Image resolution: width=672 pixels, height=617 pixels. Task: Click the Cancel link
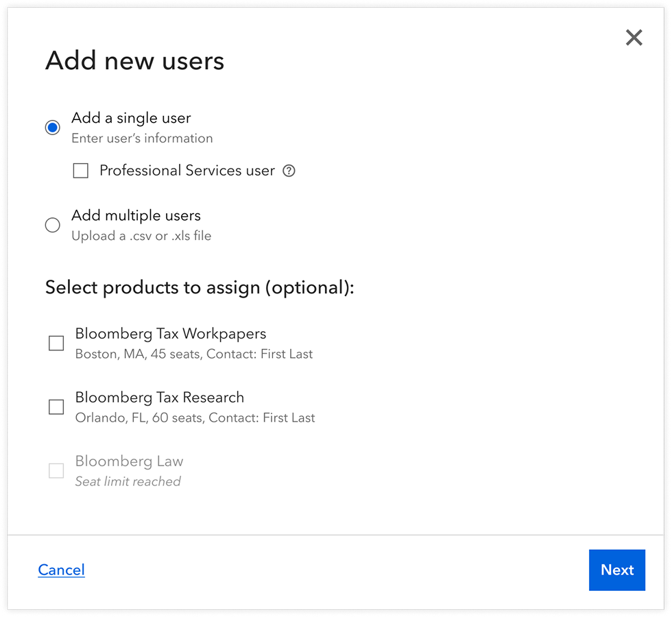click(61, 570)
